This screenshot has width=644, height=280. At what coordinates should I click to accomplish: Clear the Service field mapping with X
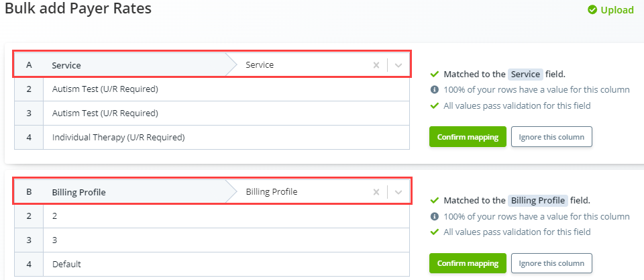click(376, 65)
